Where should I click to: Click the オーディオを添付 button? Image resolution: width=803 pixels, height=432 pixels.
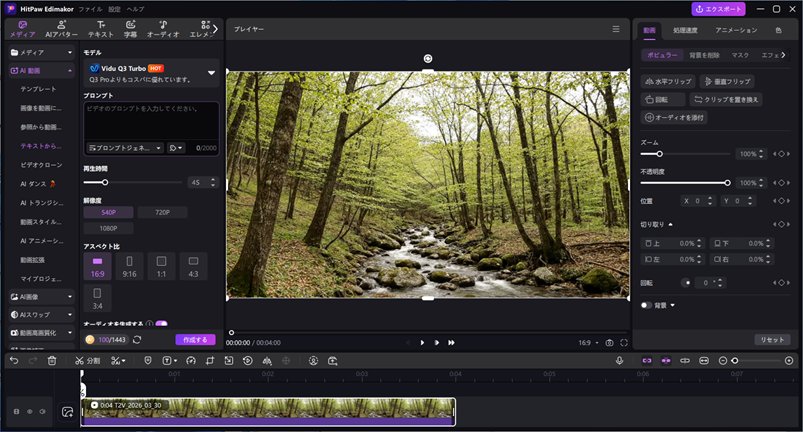674,117
